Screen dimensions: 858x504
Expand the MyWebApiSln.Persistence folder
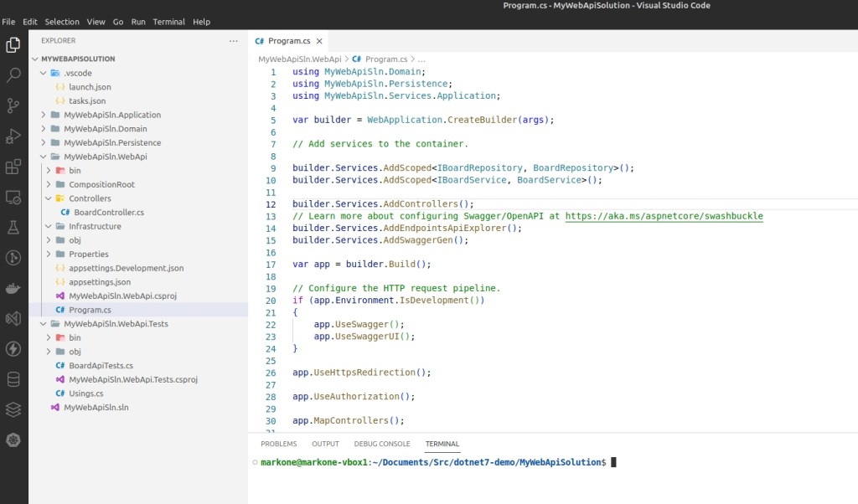111,142
